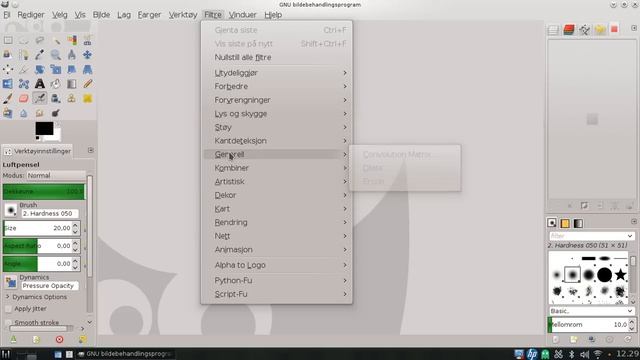The image size is (640, 360).
Task: Open the Modus Normal dropdown
Action: pos(56,176)
